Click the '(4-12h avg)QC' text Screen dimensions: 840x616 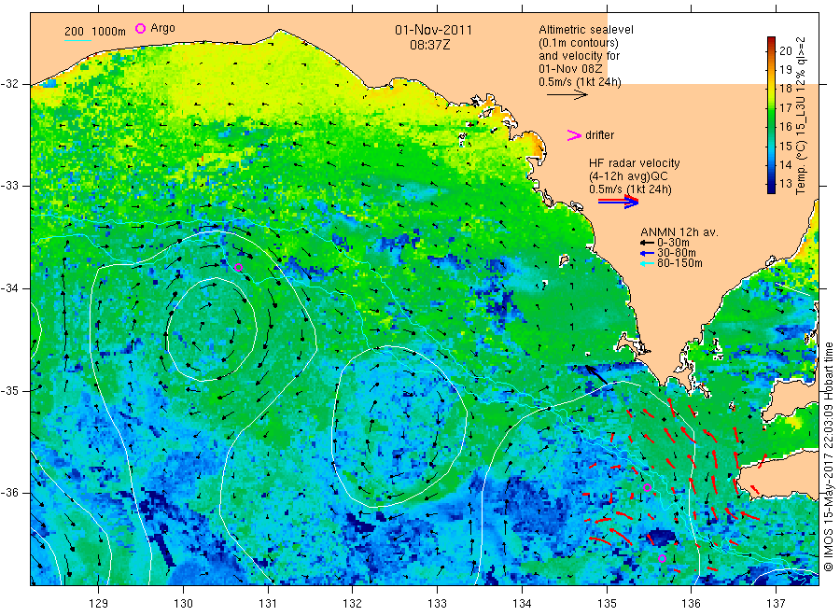[628, 176]
